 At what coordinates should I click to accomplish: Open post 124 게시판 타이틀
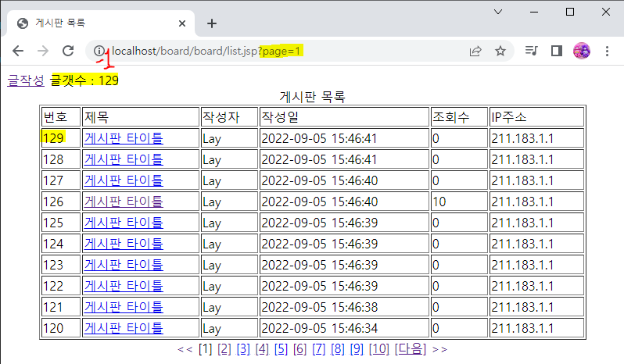tap(124, 243)
